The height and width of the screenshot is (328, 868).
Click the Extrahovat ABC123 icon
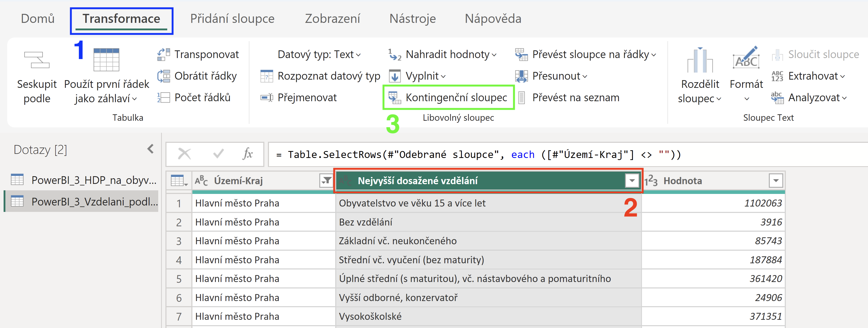tap(777, 76)
